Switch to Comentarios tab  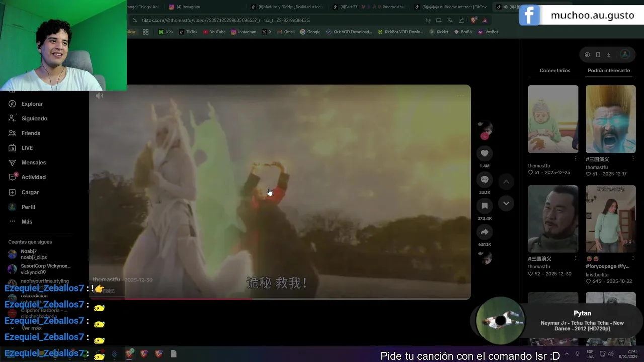point(555,71)
